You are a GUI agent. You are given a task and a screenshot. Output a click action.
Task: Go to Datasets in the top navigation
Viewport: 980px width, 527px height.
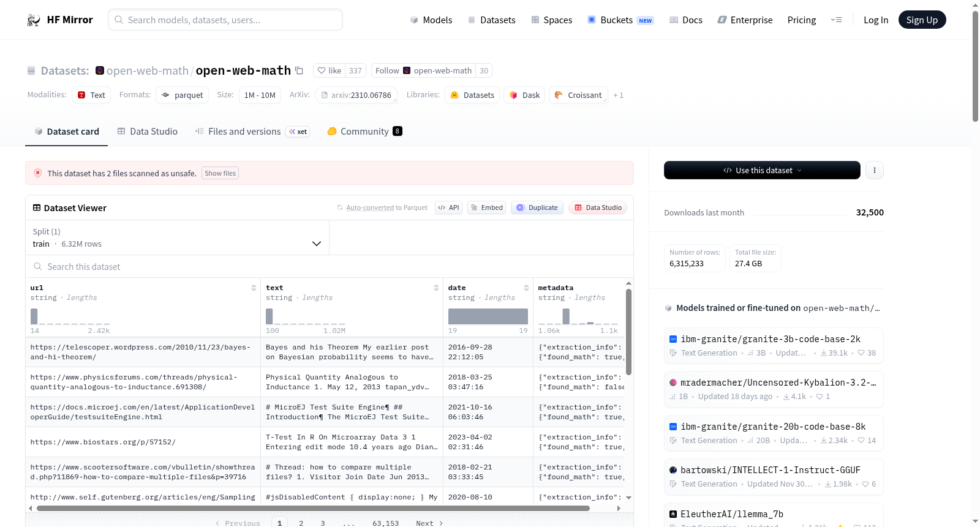pos(491,20)
